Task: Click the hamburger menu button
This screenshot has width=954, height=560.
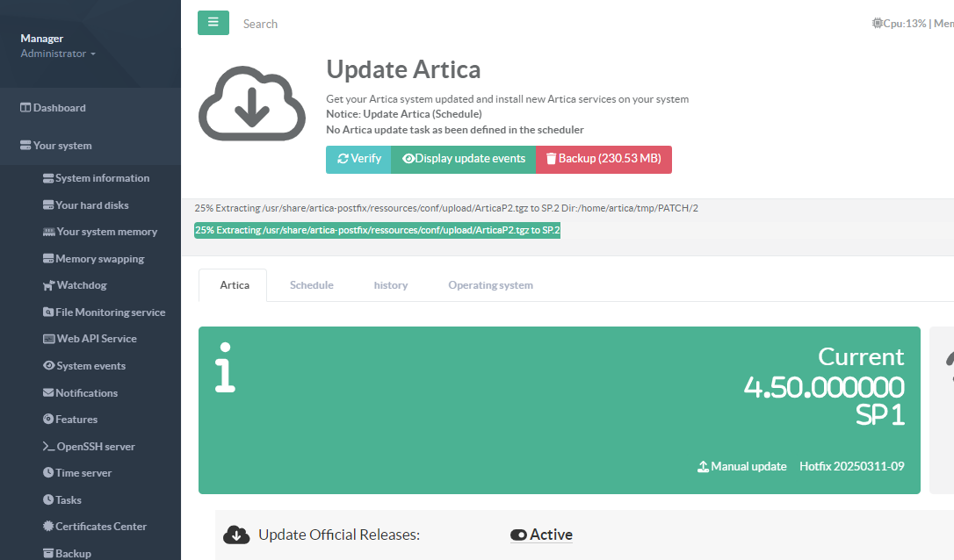Action: [213, 23]
